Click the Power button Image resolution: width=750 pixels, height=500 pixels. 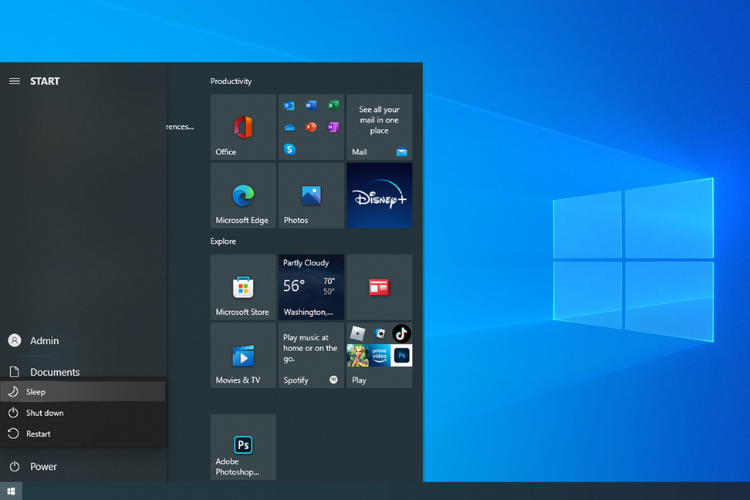click(83, 467)
